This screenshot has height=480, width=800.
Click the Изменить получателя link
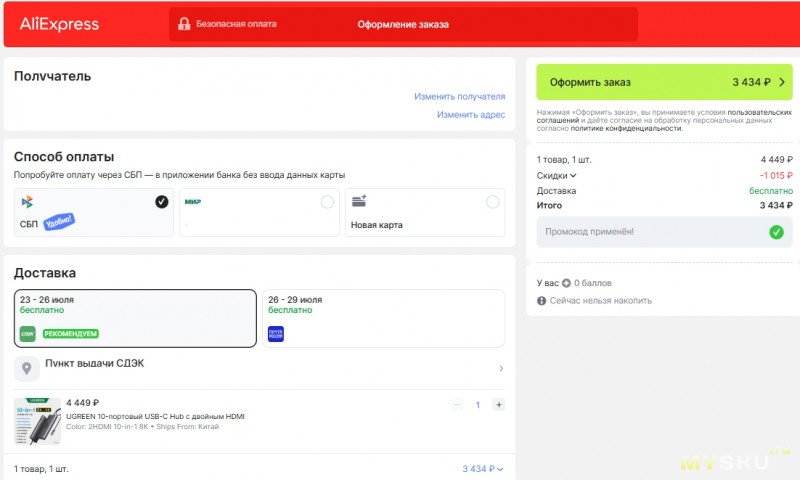(x=460, y=96)
